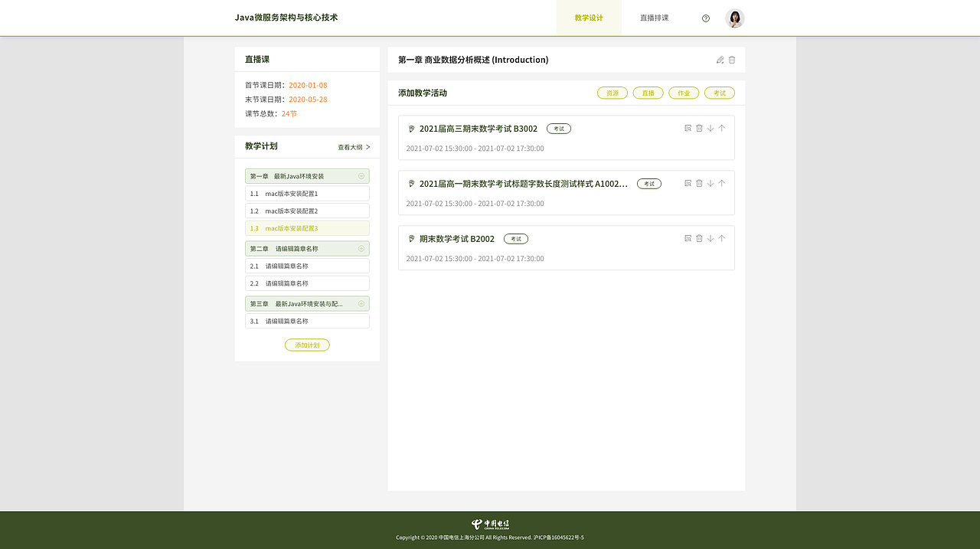980x549 pixels.
Task: Click 考试 tag on 2021届高三期末数学考试 B3002
Action: click(559, 129)
